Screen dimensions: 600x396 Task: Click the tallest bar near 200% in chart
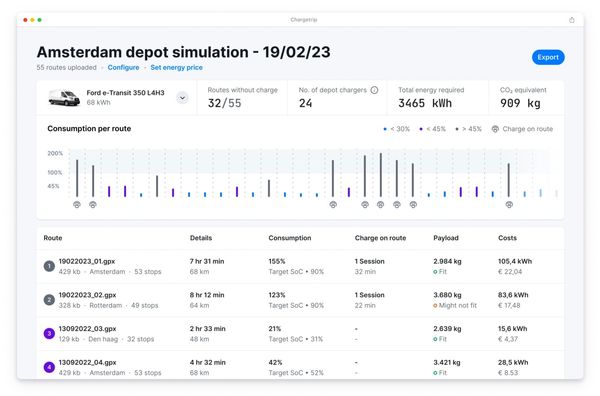point(380,175)
